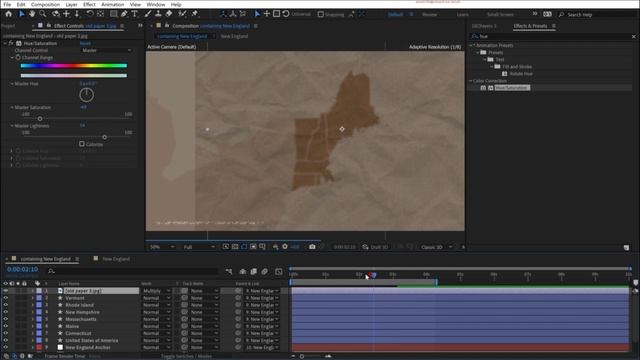This screenshot has width=640, height=360.
Task: Click the Home icon in the toolbar
Action: 9,14
